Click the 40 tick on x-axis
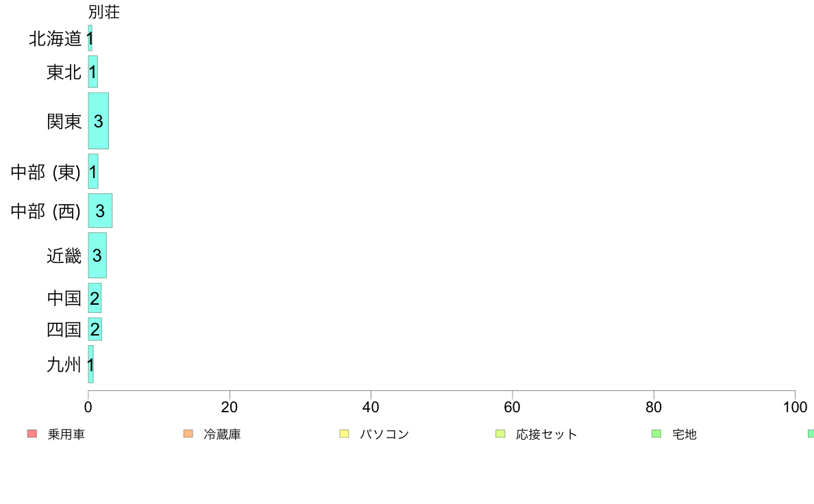This screenshot has width=814, height=504. tap(371, 407)
